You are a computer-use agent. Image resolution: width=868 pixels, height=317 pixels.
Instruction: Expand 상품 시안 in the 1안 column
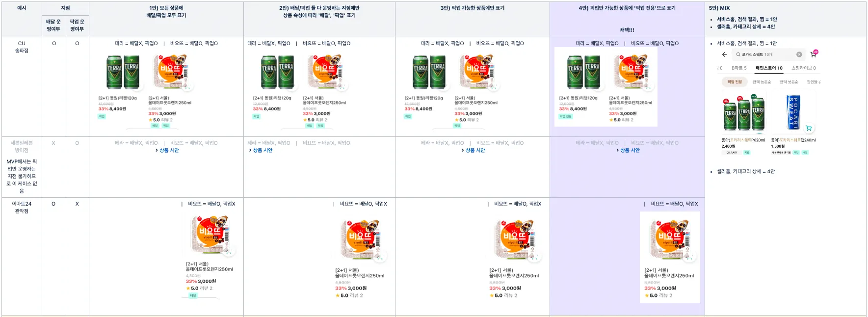coord(167,150)
